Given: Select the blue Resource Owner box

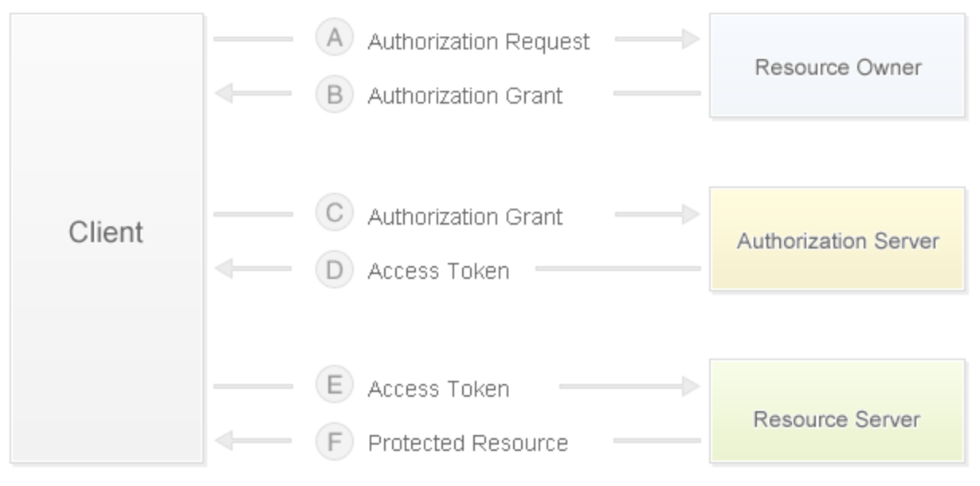Looking at the screenshot, I should (x=837, y=66).
